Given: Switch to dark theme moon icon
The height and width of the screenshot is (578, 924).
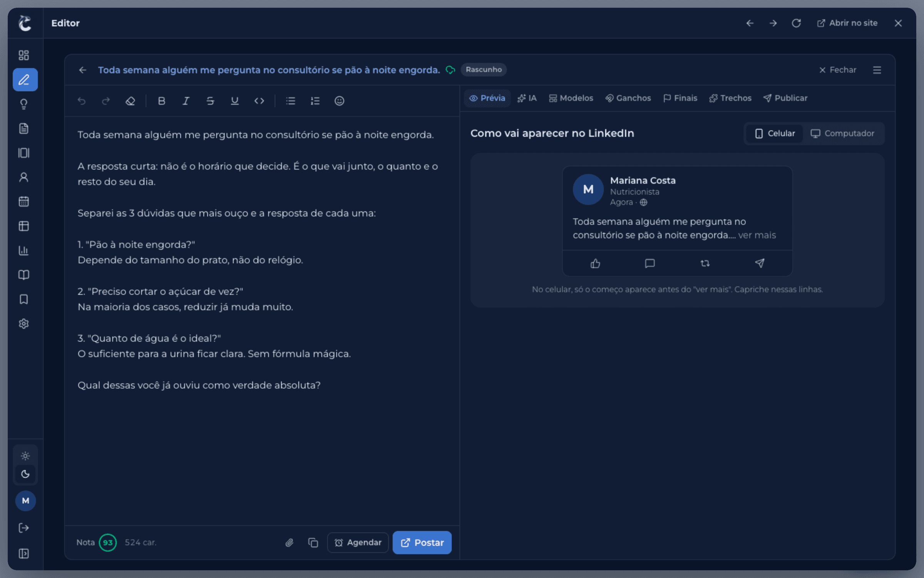Looking at the screenshot, I should coord(25,474).
